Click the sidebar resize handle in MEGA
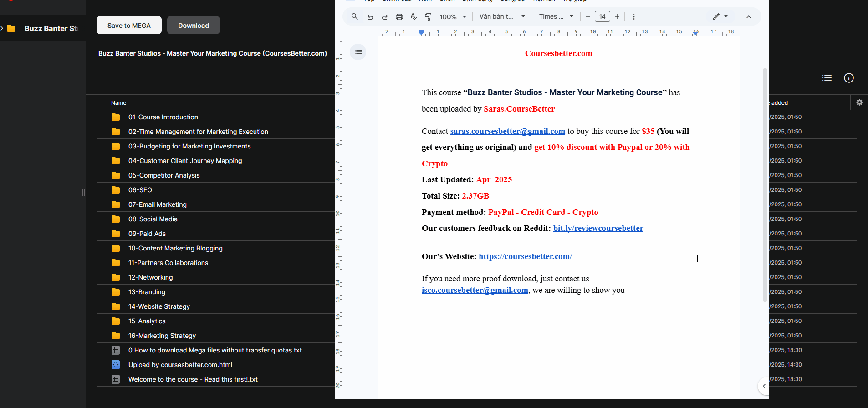The image size is (868, 408). click(83, 193)
